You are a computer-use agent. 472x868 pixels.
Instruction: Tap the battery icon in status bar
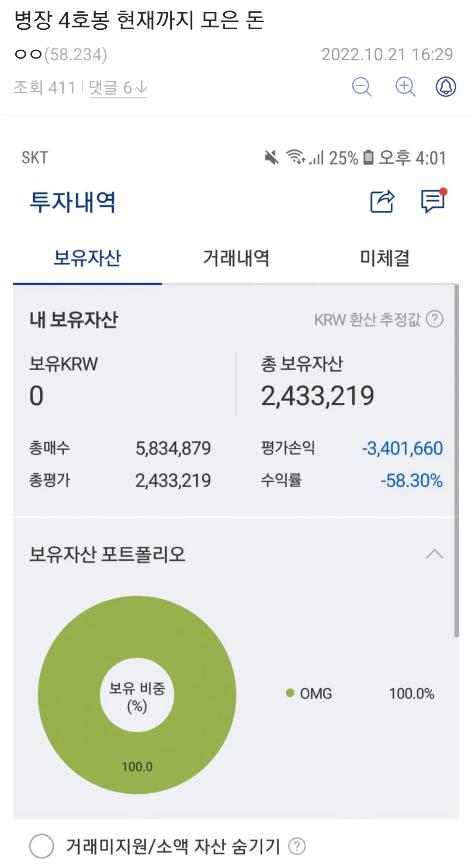[x=368, y=157]
